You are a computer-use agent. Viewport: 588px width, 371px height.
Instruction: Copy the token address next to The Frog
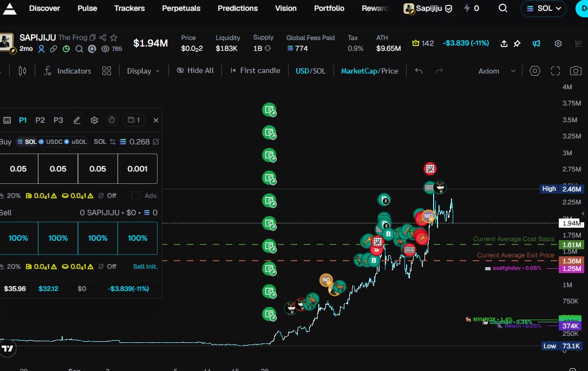click(93, 37)
